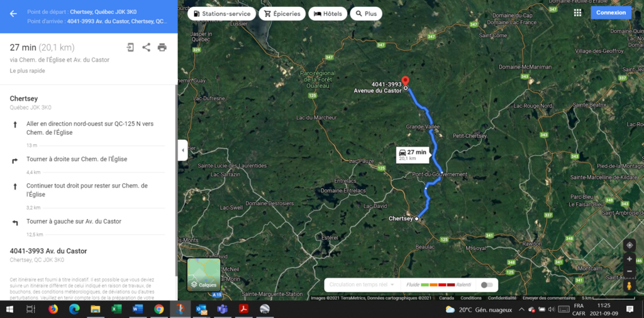Select the Épiceries category chip
Viewport: 644px width, 318px height.
tap(282, 14)
